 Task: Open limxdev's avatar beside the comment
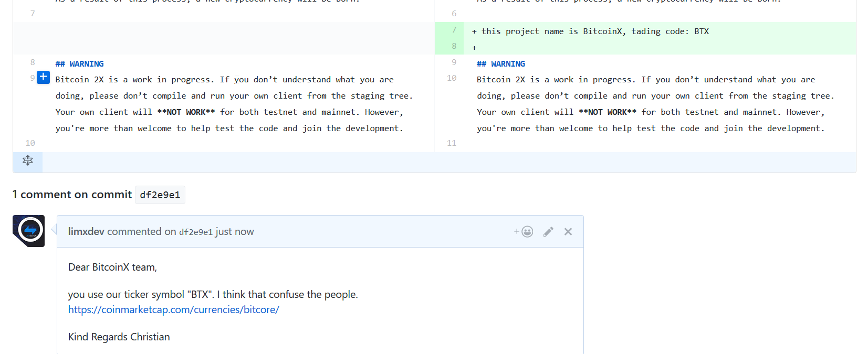pos(28,231)
